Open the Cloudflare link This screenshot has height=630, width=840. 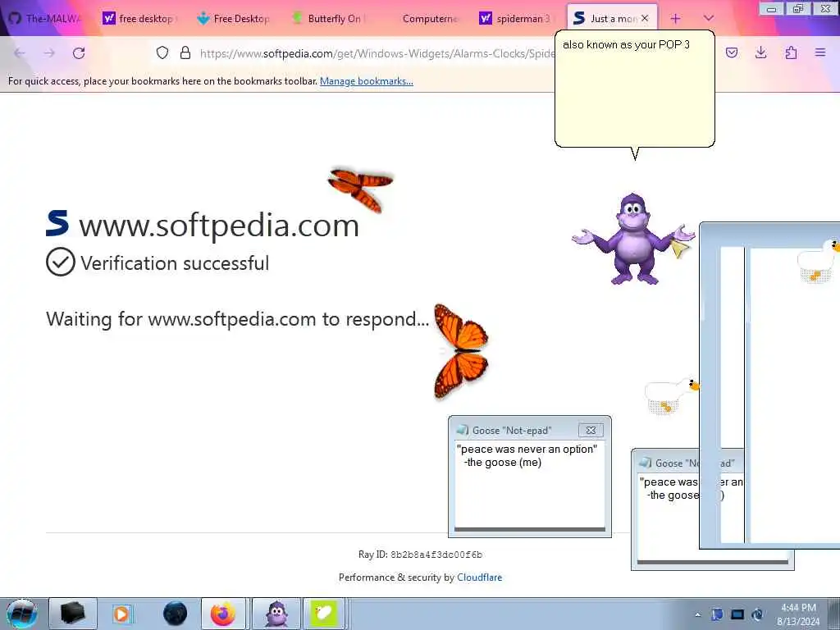coord(479,577)
